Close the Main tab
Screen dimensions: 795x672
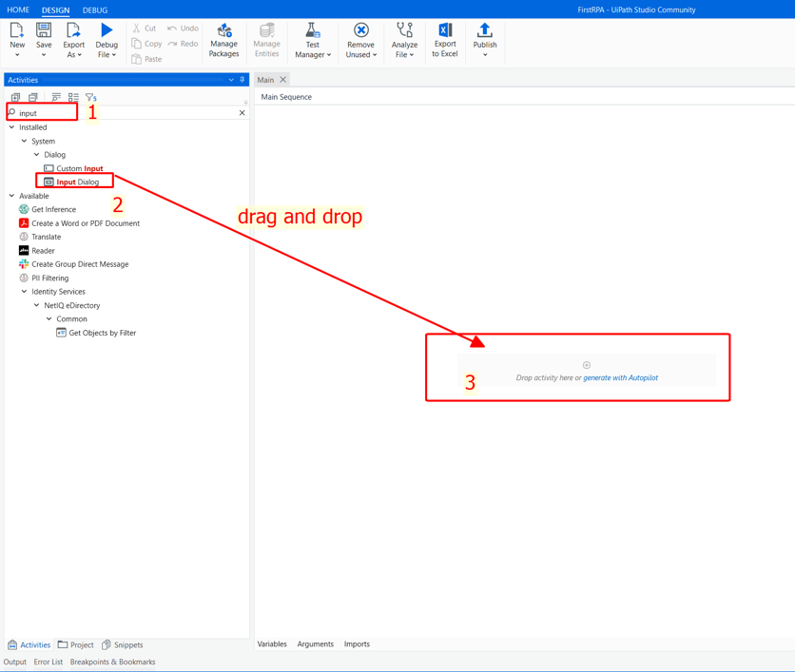pos(283,80)
